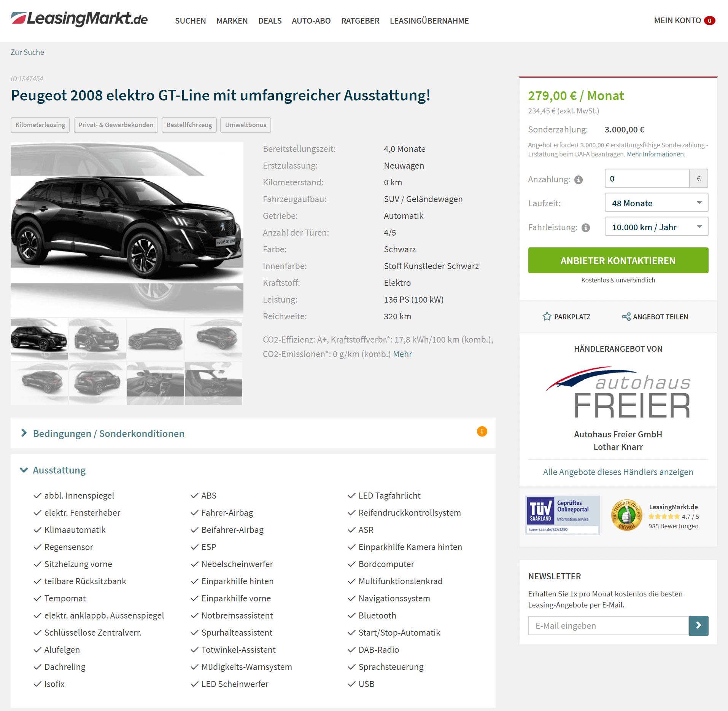
Task: Open the Fahrleistung 10.000 km dropdown
Action: pyautogui.click(x=656, y=226)
